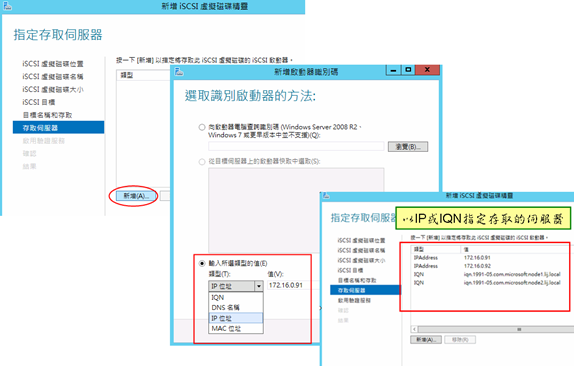Select highlighted 存取伺服器 step in left wizard
This screenshot has height=366, width=574.
point(59,127)
